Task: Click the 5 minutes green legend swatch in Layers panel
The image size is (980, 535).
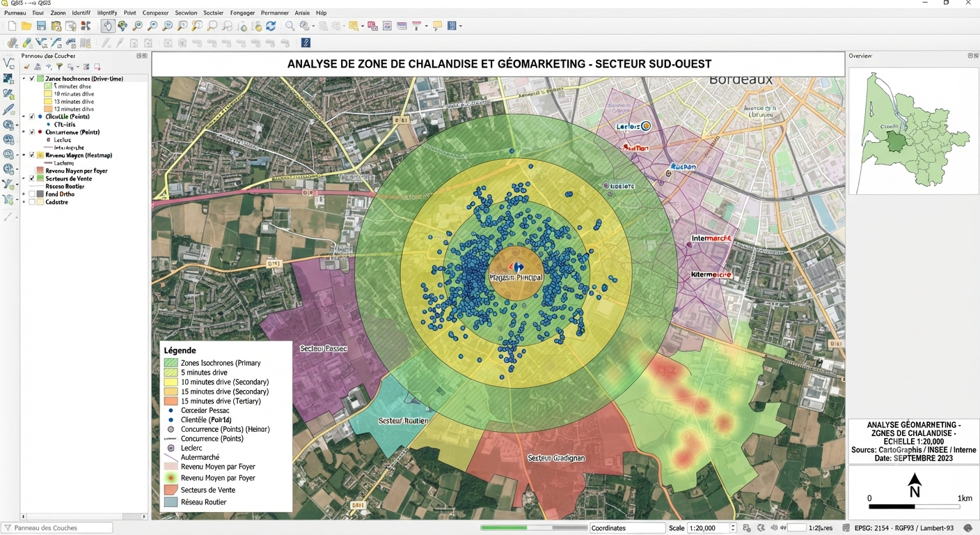Action: [48, 86]
